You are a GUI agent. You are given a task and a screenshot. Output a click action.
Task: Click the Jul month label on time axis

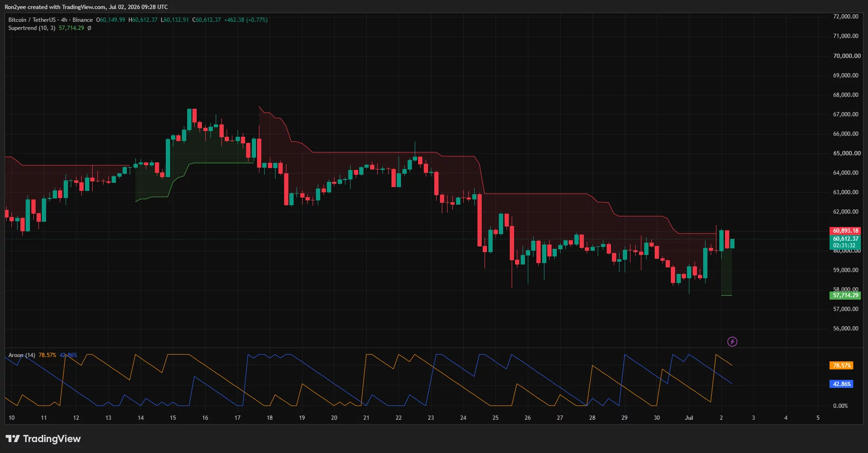[689, 418]
